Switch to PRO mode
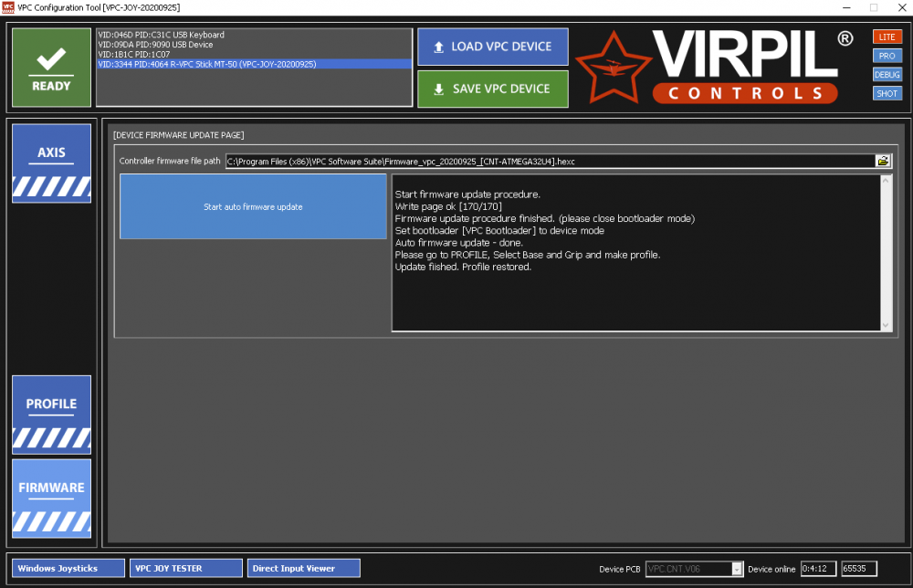913x588 pixels. (x=887, y=56)
